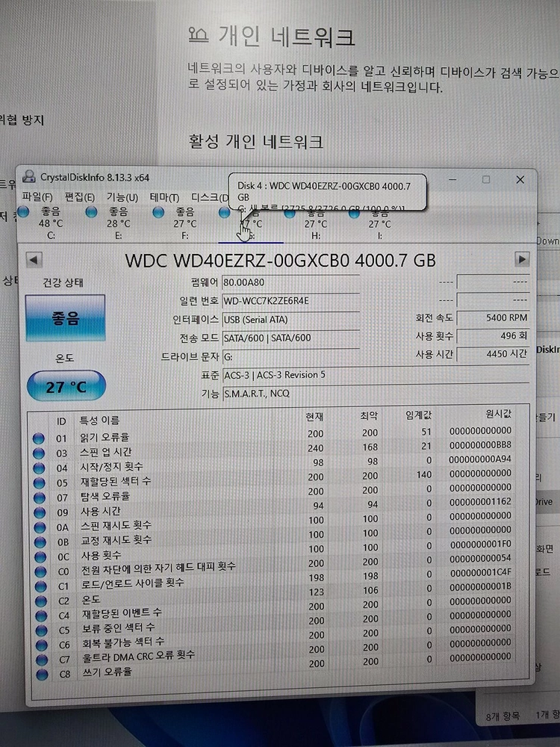Click the 활성 개인 네트워크 heading in Settings
The height and width of the screenshot is (747, 560).
[255, 141]
